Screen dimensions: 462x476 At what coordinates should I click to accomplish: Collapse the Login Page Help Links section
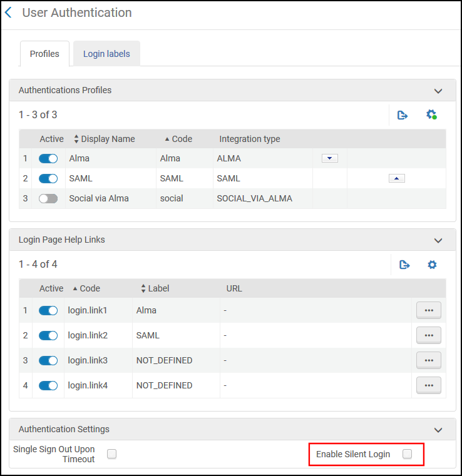[438, 240]
